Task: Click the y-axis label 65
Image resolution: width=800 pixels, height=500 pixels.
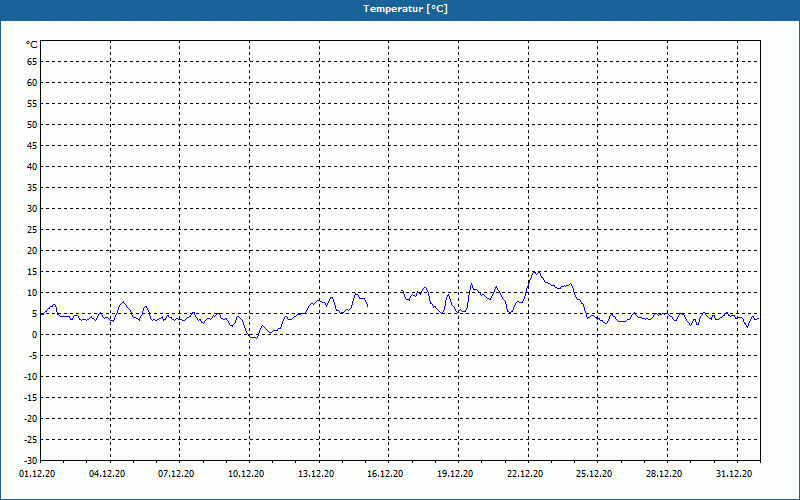Action: [32, 62]
